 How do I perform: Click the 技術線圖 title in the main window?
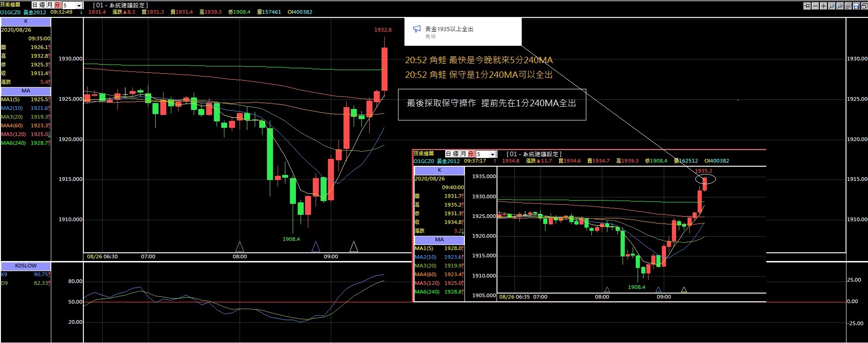tap(10, 5)
